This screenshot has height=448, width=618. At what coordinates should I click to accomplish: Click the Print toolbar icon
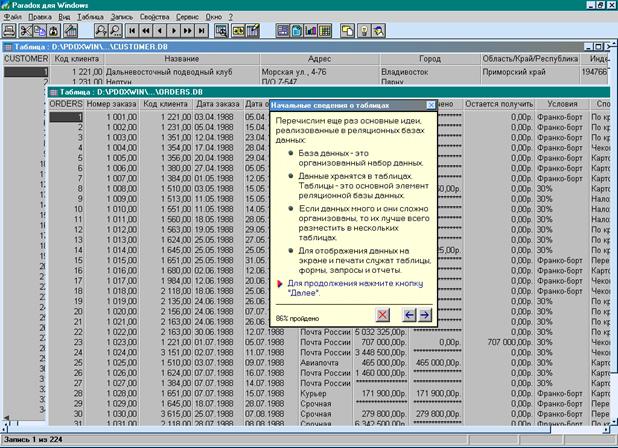(9, 30)
